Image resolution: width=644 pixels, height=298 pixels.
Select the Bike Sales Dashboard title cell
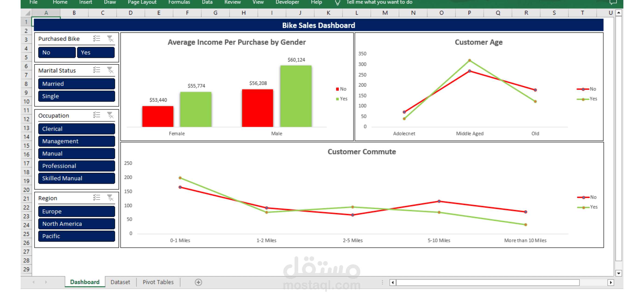[x=319, y=25]
